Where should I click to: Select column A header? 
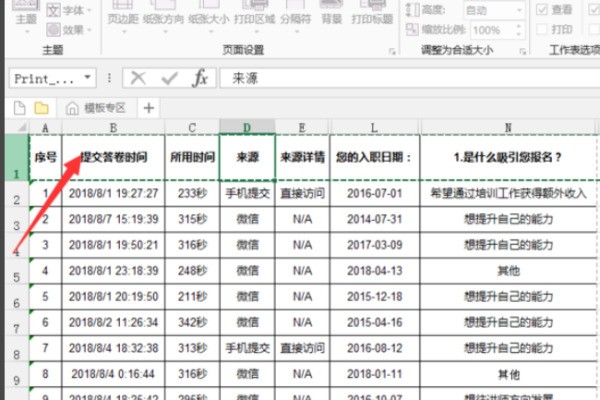coord(46,127)
